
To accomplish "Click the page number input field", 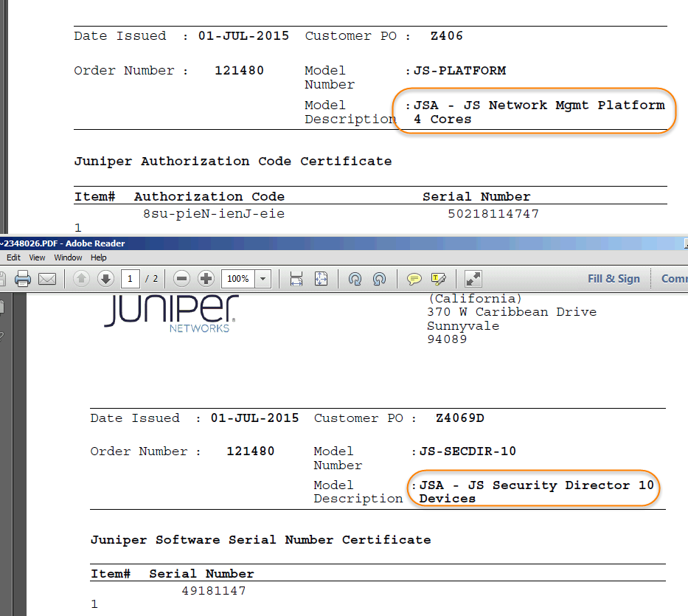I will (130, 279).
